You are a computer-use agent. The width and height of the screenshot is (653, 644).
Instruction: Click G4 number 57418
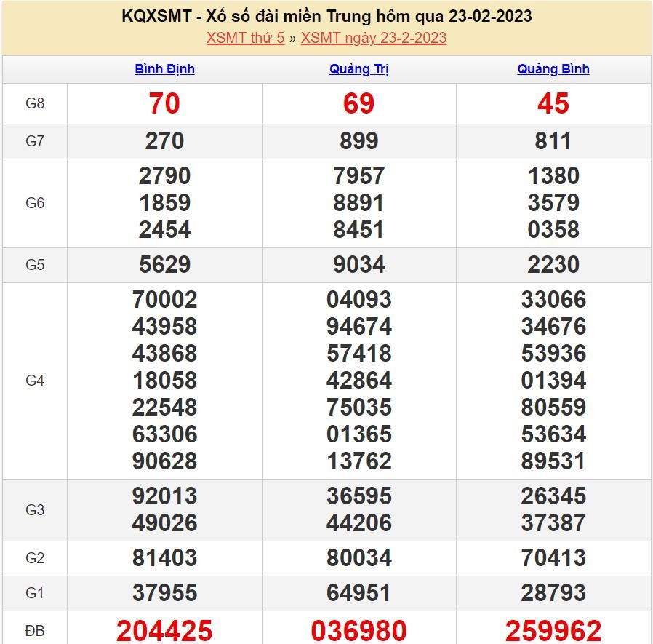[359, 354]
